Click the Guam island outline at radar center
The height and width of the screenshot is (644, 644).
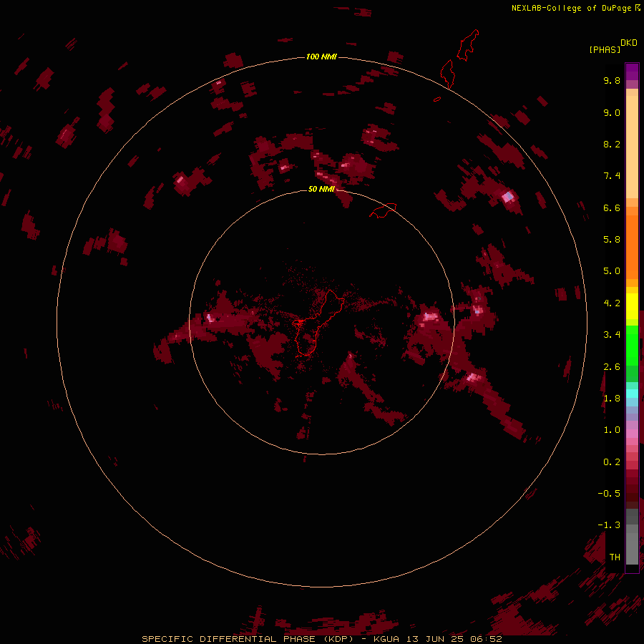click(x=318, y=324)
